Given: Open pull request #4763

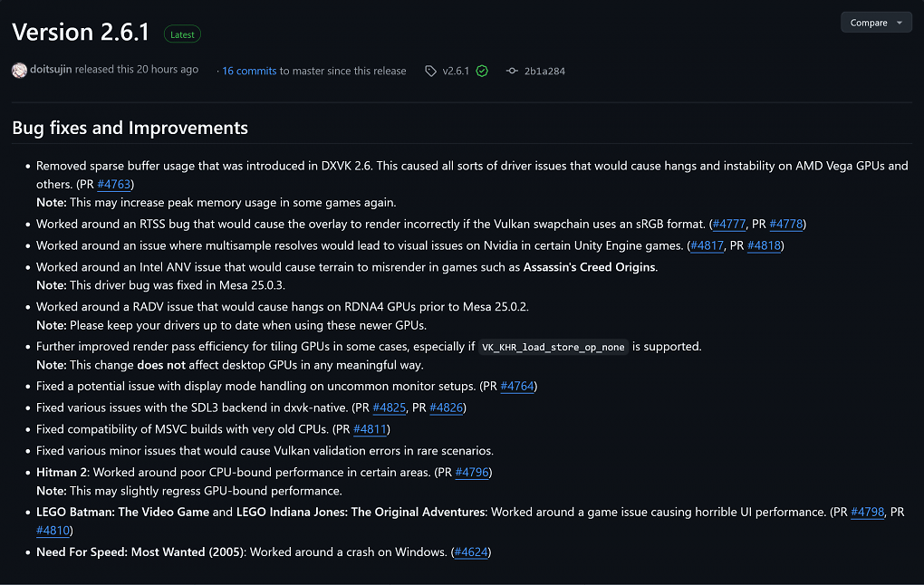Looking at the screenshot, I should [x=114, y=184].
